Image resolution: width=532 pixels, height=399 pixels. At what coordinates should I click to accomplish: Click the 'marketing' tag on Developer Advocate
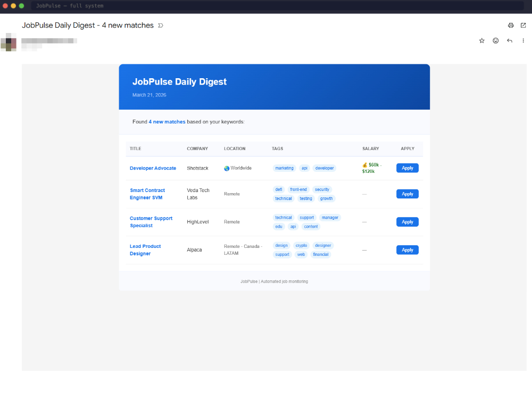284,168
